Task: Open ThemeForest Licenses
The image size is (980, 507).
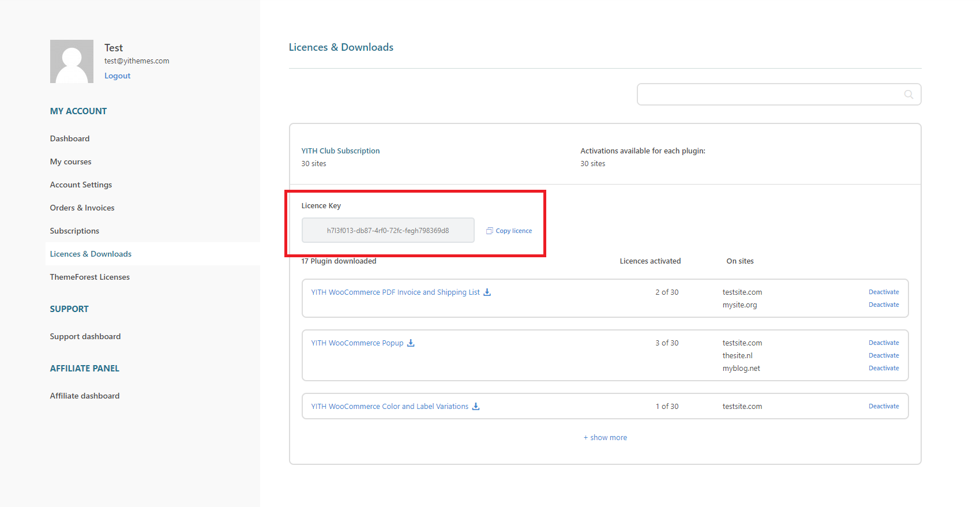Action: 89,277
